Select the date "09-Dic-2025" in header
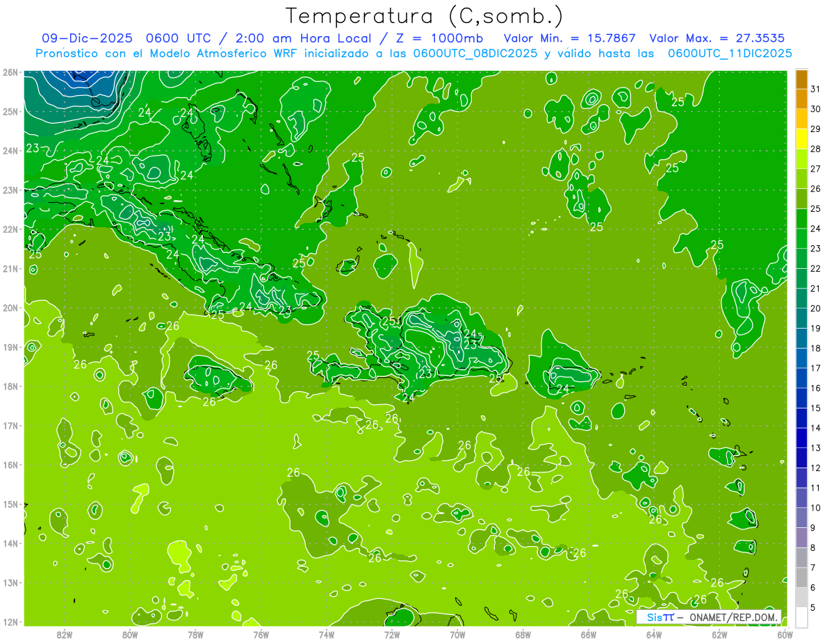 [88, 38]
